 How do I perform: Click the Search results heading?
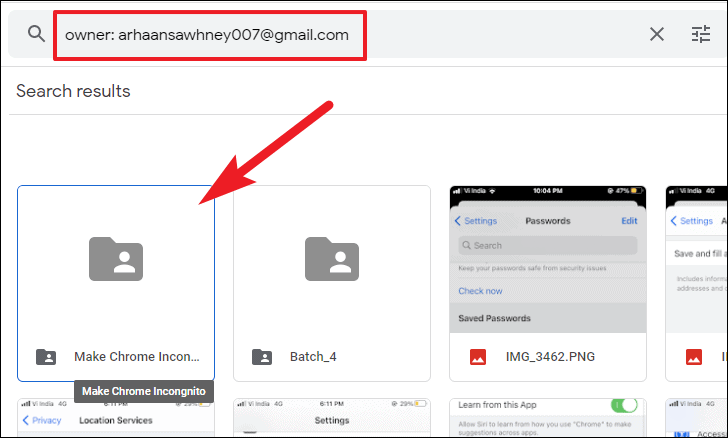(x=73, y=91)
